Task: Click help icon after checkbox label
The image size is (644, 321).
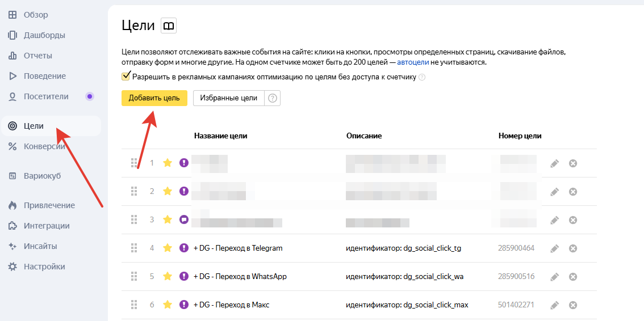Action: pos(422,77)
